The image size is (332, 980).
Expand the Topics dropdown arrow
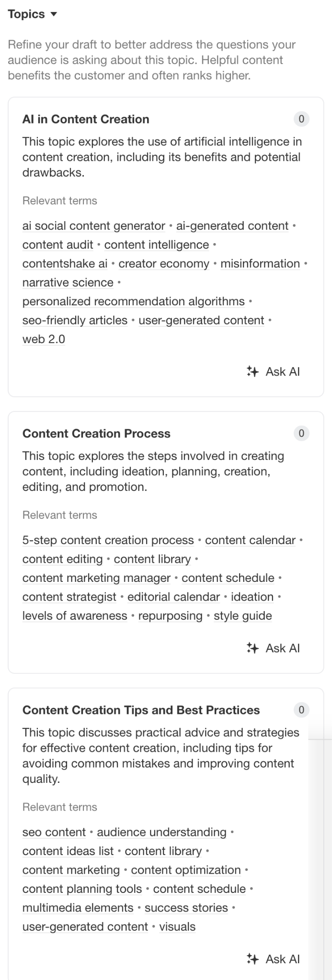(x=54, y=14)
